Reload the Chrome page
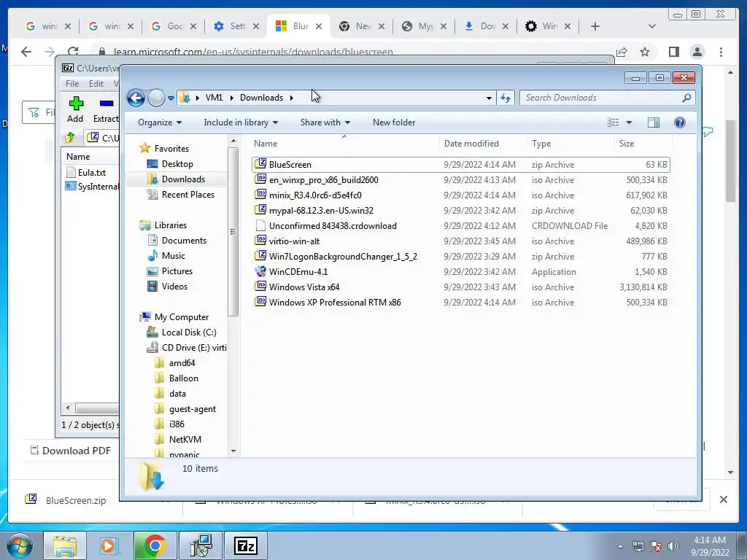 pos(73,52)
